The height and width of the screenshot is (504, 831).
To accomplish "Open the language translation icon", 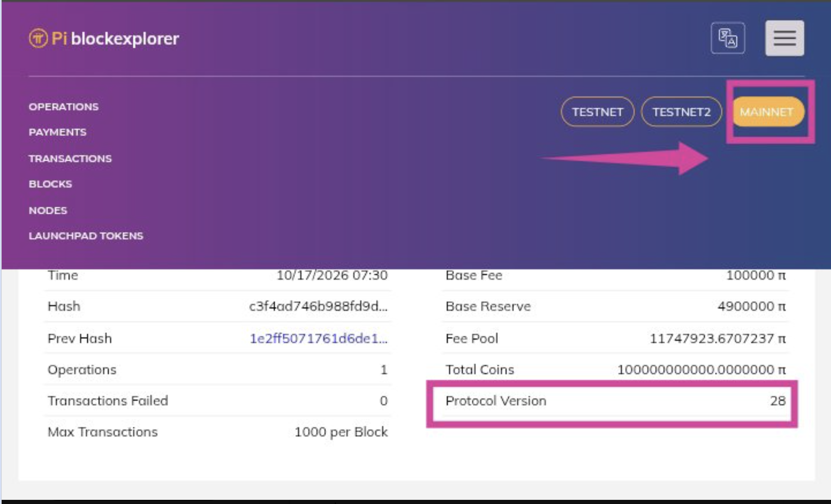I will (728, 38).
